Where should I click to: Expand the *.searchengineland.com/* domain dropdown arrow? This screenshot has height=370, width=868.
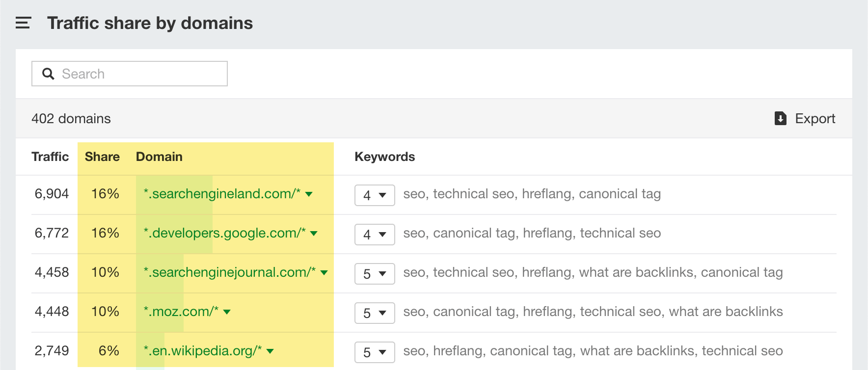308,194
